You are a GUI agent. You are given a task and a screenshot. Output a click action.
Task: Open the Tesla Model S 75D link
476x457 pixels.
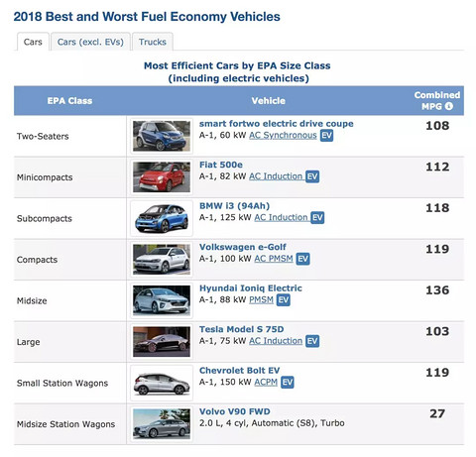[241, 329]
